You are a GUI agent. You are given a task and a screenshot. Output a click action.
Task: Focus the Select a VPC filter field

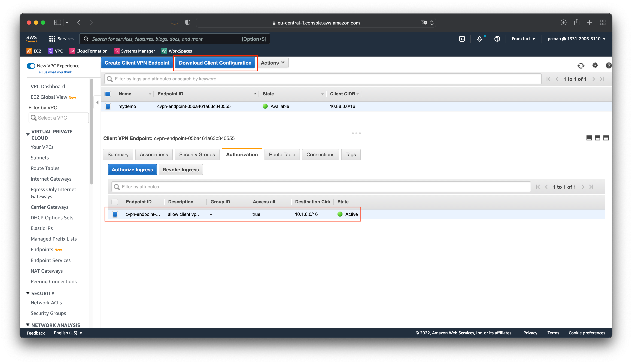click(x=59, y=118)
